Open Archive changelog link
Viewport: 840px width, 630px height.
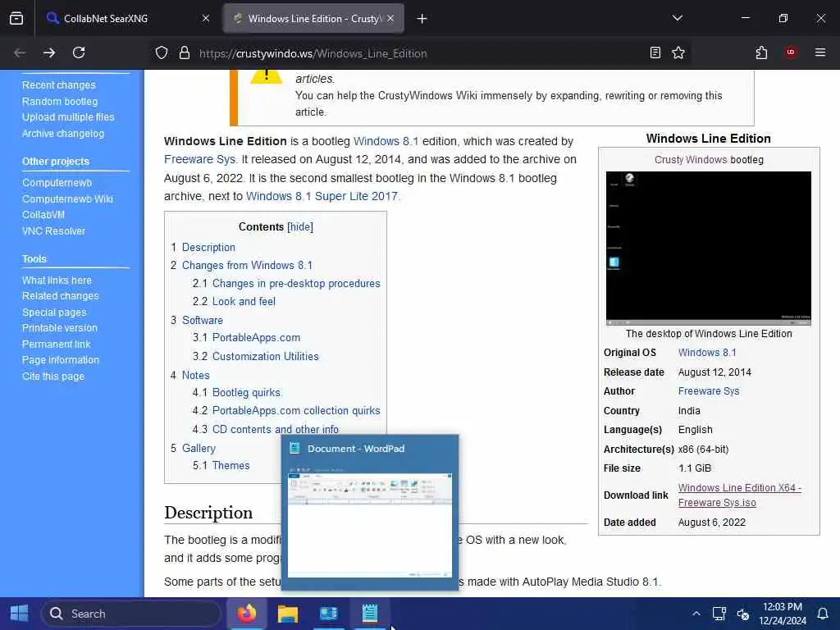[x=63, y=134]
